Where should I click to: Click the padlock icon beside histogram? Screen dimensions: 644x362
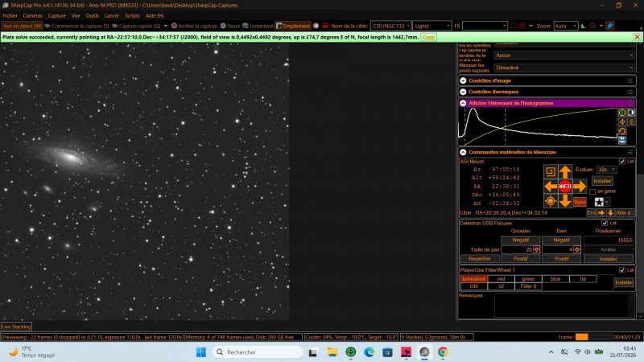tap(631, 122)
